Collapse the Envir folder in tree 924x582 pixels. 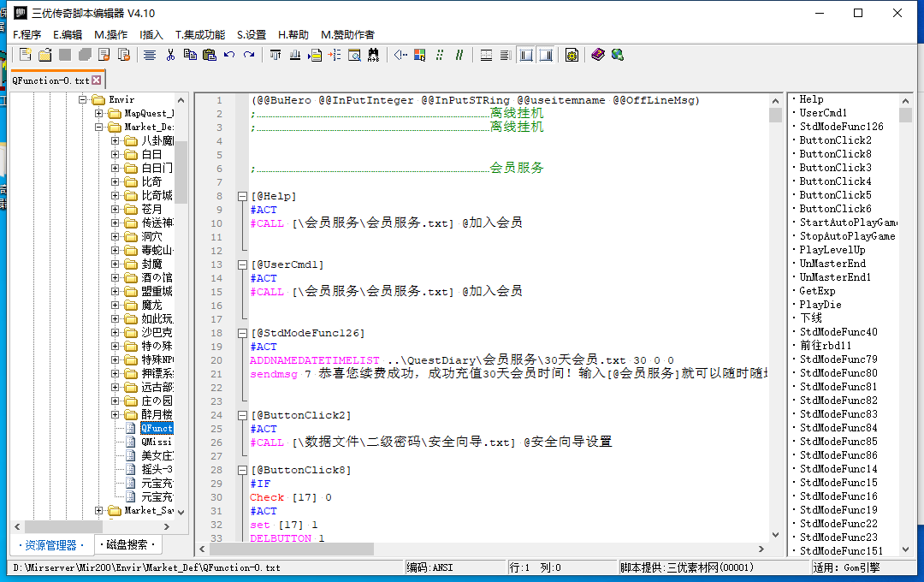click(x=84, y=100)
